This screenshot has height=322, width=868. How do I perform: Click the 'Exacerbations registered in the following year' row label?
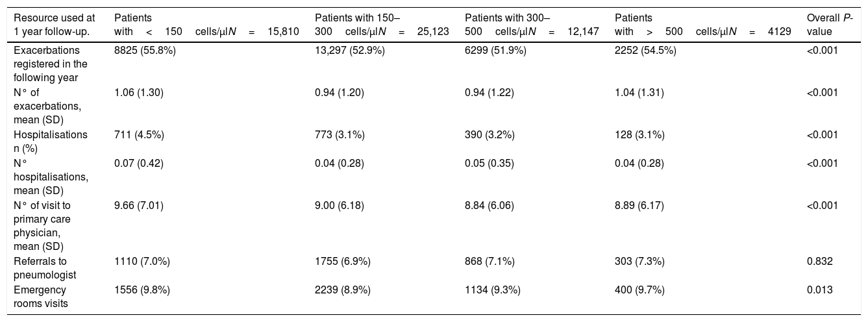pyautogui.click(x=50, y=64)
